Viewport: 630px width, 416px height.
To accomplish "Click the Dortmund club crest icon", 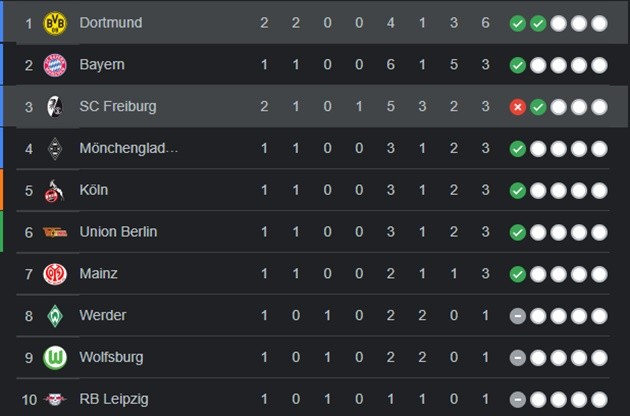I will 54,23.
